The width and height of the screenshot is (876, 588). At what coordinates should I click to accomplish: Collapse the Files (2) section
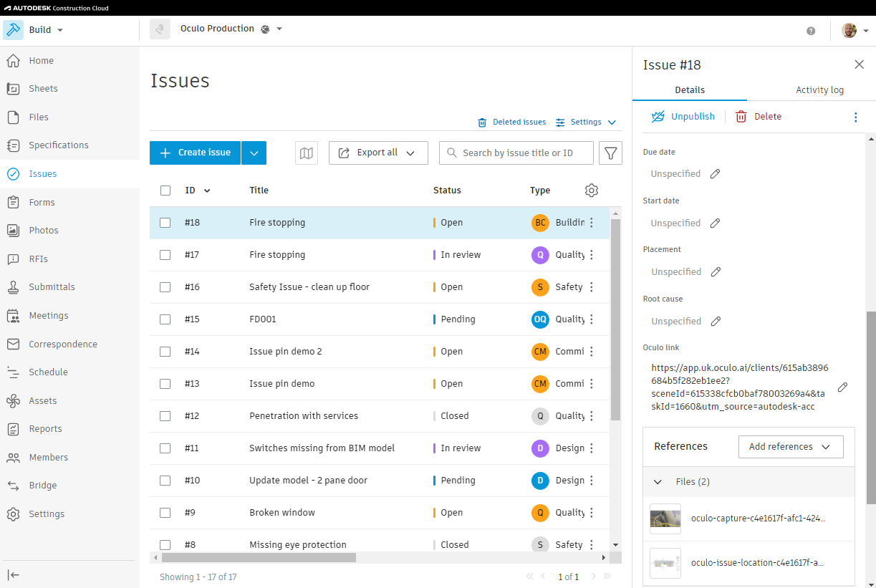point(658,482)
